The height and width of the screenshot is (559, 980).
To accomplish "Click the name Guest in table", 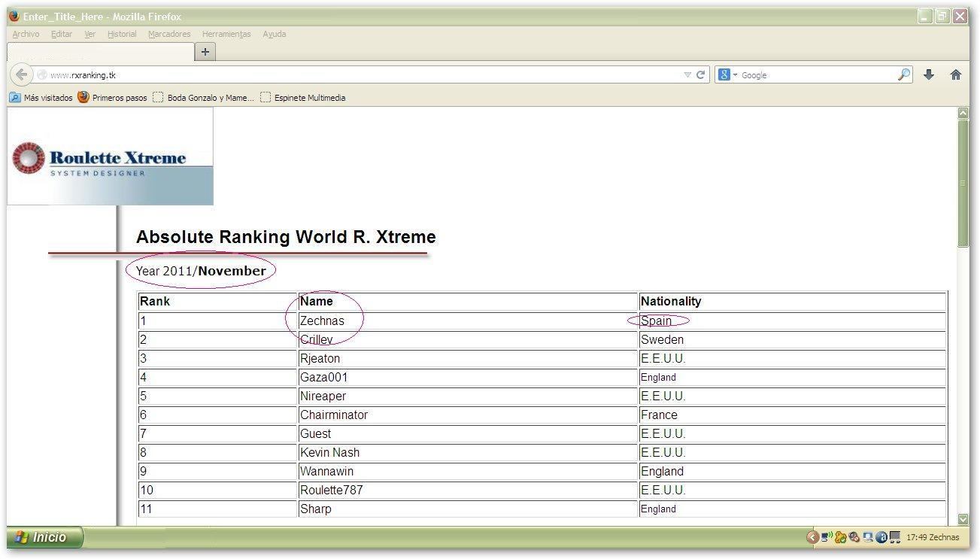I will 315,433.
